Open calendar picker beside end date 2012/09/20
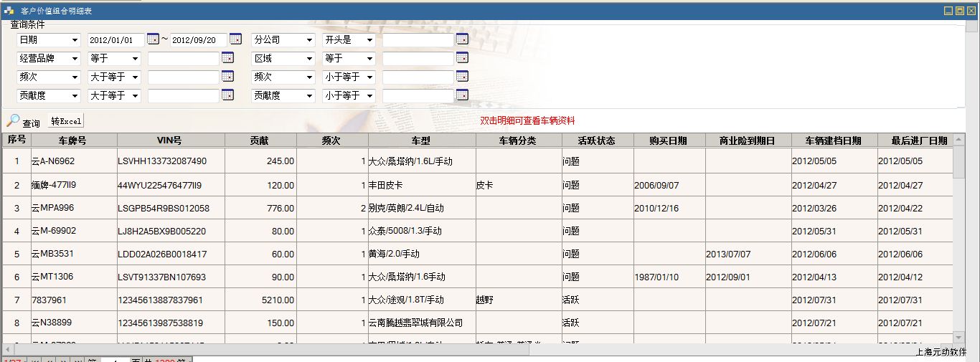 [x=235, y=39]
